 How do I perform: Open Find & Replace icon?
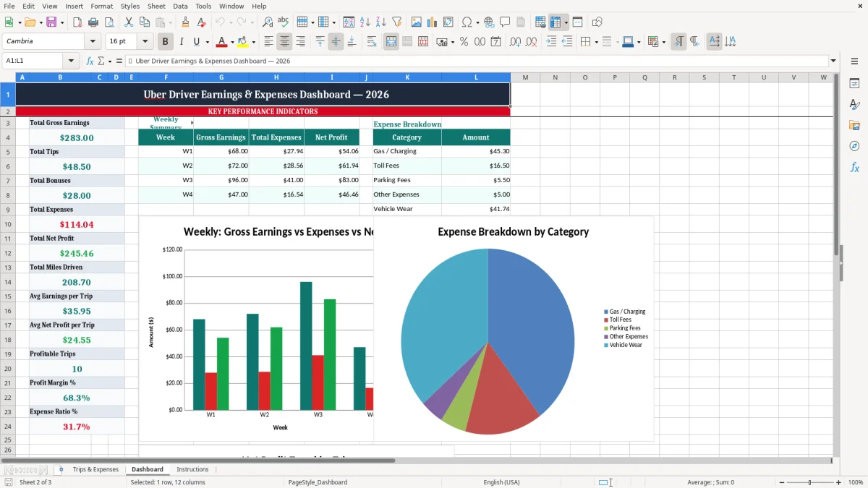tap(268, 22)
